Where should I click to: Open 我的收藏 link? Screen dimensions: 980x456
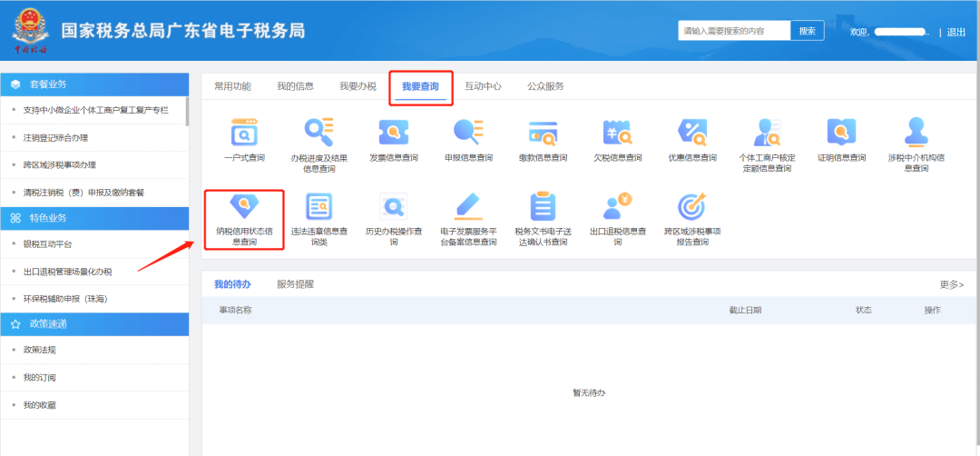39,405
